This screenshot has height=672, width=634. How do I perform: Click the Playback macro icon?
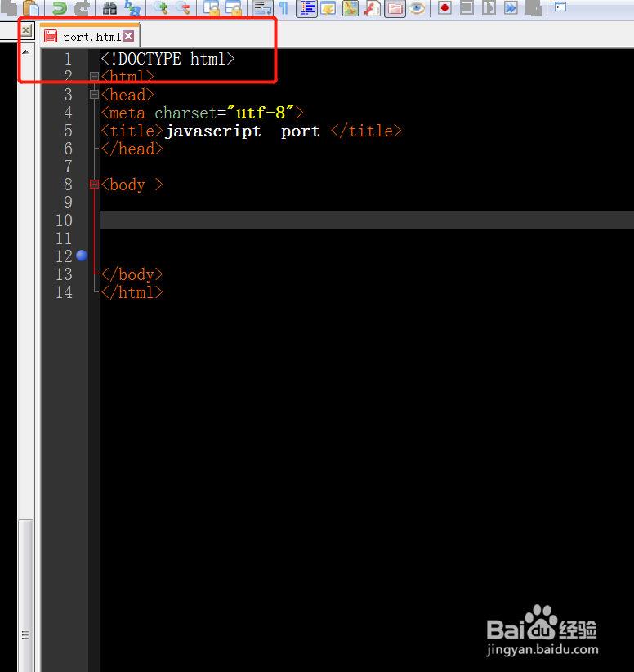click(489, 7)
